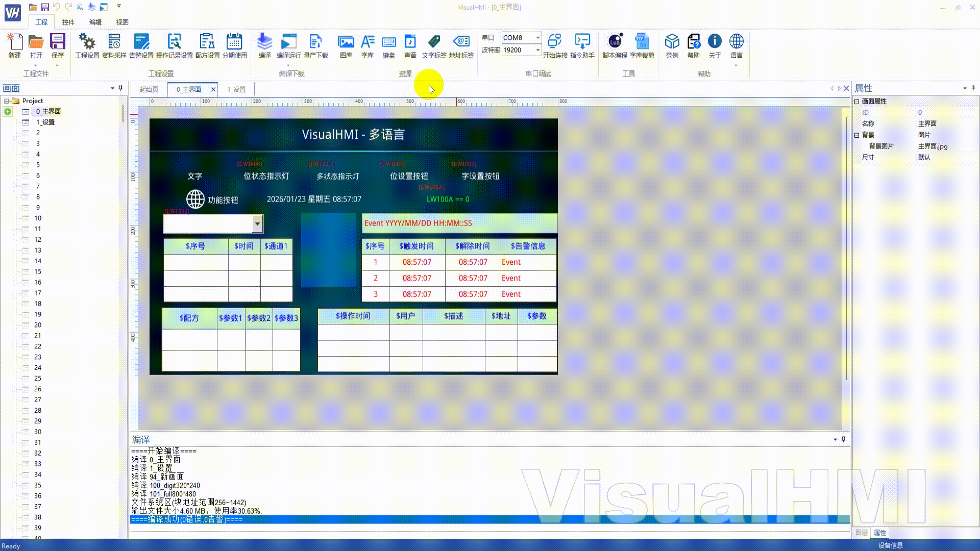
Task: Open 告警设置 alarm settings
Action: coord(141,45)
